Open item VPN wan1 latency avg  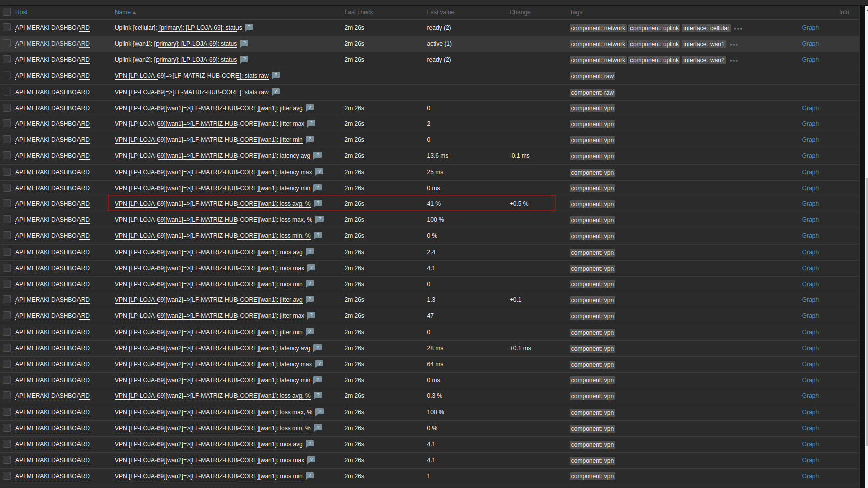click(212, 156)
